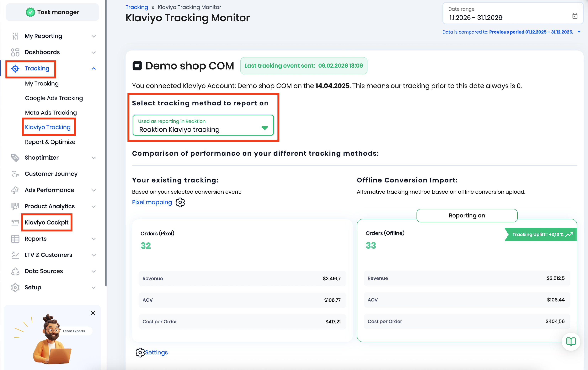The width and height of the screenshot is (588, 370).
Task: Click the Task manager green check icon
Action: coord(30,12)
